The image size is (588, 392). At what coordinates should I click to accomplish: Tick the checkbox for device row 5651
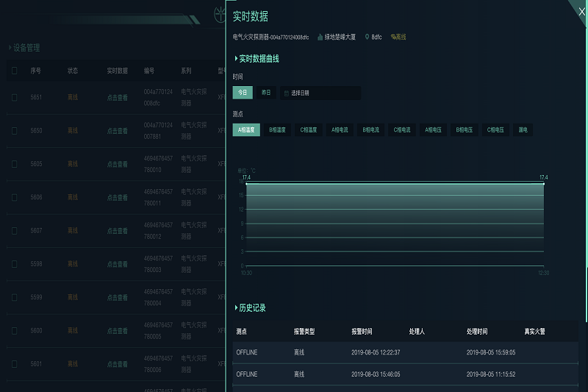point(14,98)
